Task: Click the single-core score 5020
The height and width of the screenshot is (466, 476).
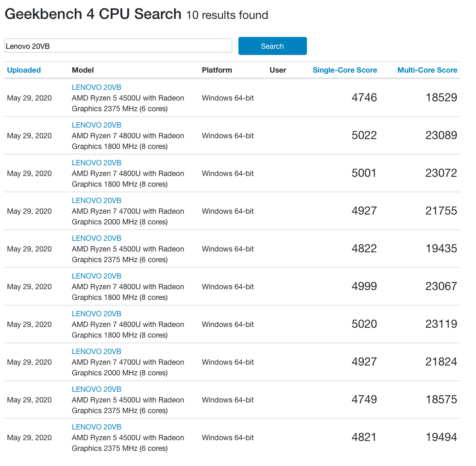Action: [x=364, y=324]
